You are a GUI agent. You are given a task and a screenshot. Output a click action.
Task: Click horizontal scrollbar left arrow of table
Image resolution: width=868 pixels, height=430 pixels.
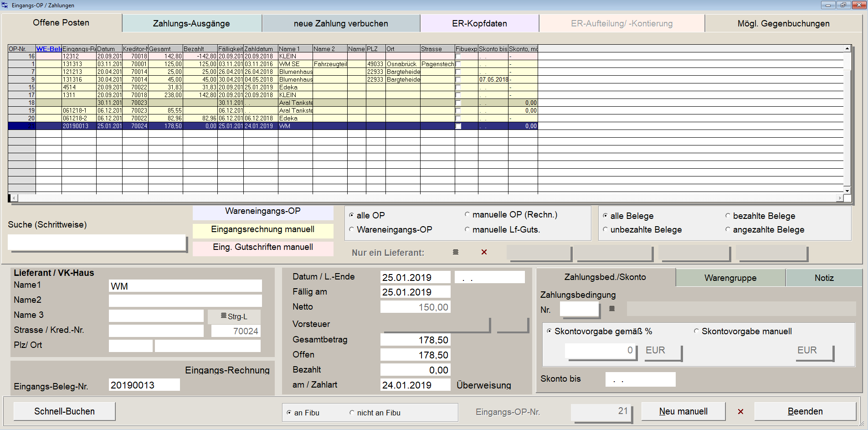pyautogui.click(x=14, y=198)
